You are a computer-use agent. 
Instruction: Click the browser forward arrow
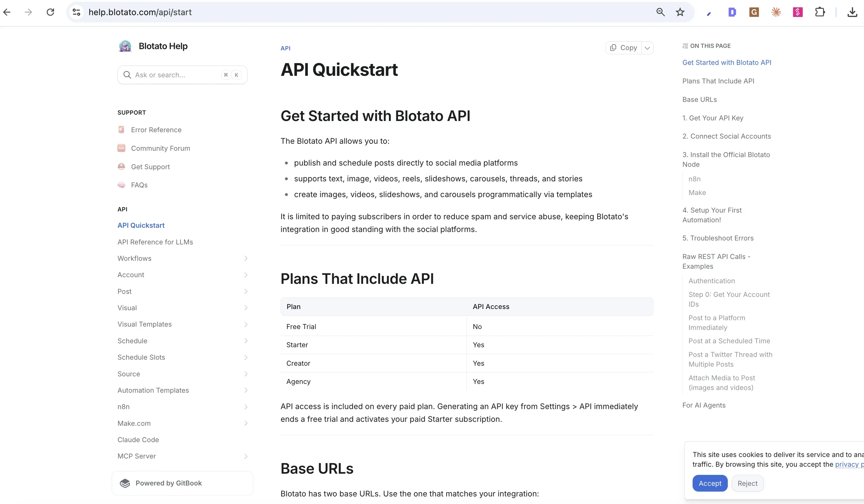tap(29, 12)
